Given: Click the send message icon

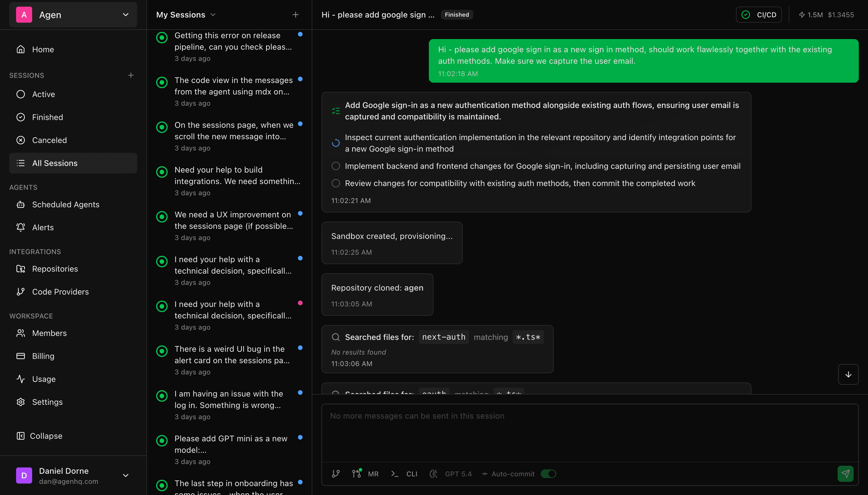Looking at the screenshot, I should point(846,473).
